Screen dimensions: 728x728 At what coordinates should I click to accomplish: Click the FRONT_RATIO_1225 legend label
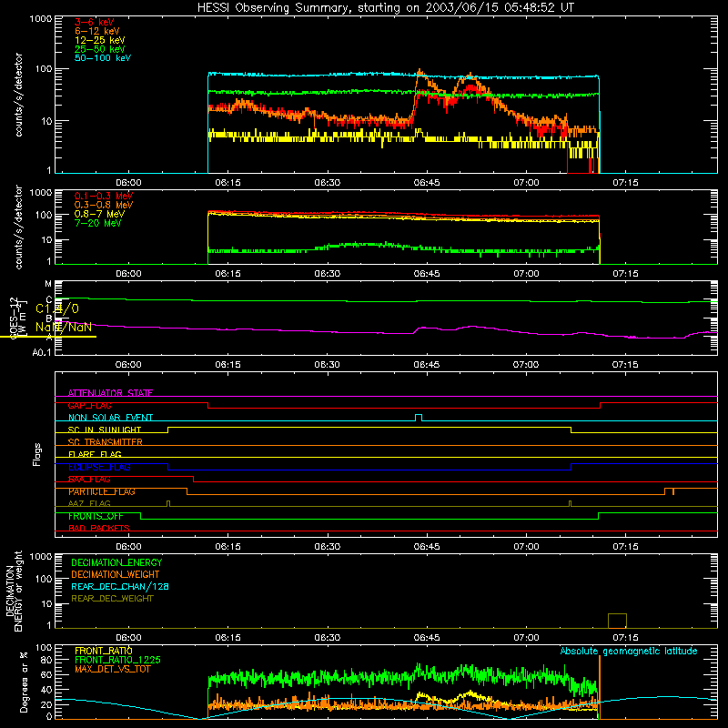(118, 660)
